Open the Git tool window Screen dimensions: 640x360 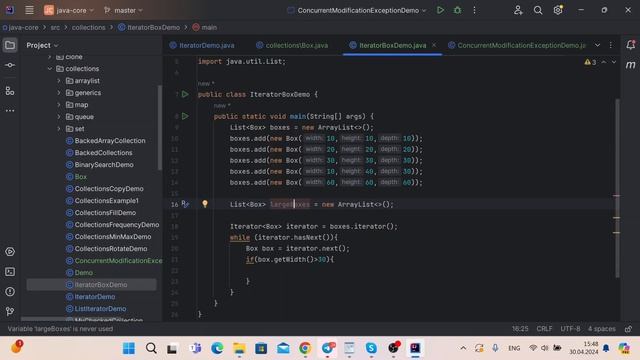(10, 311)
